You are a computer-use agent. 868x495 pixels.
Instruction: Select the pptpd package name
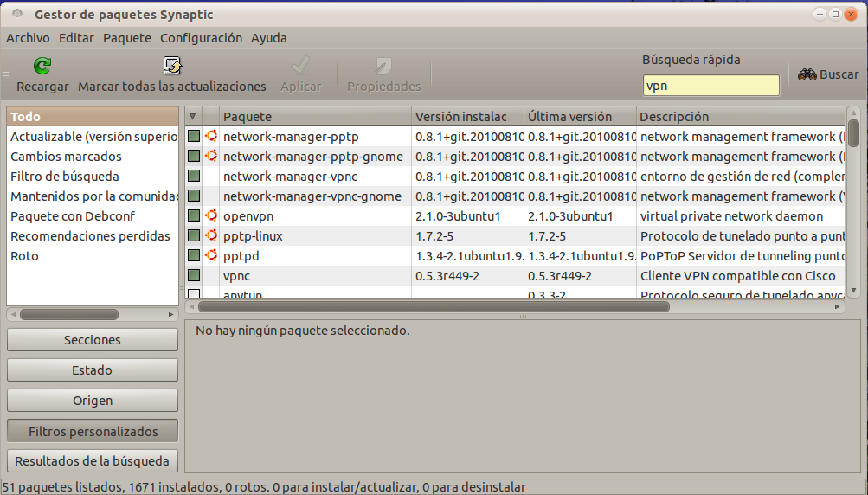pyautogui.click(x=241, y=256)
